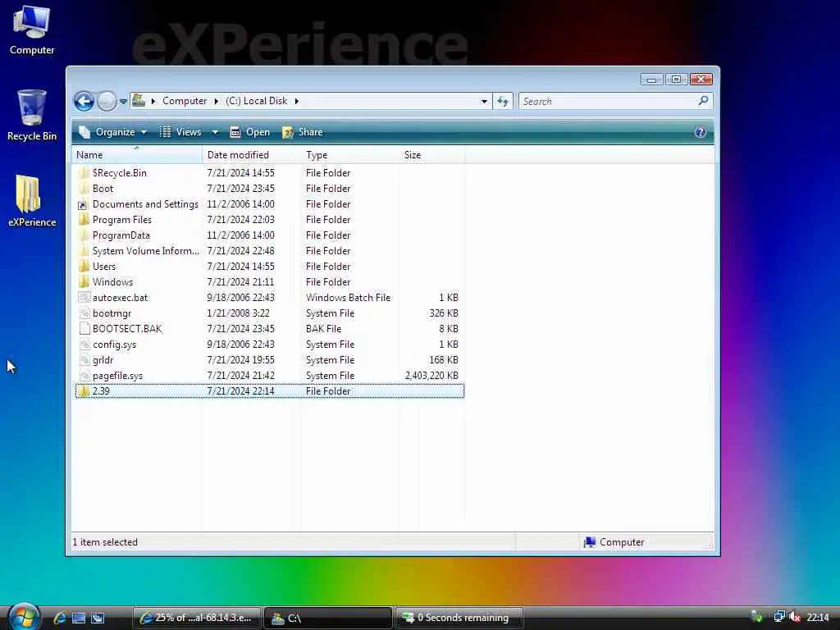The image size is (840, 630).
Task: Select the config.sys file icon
Action: (84, 345)
